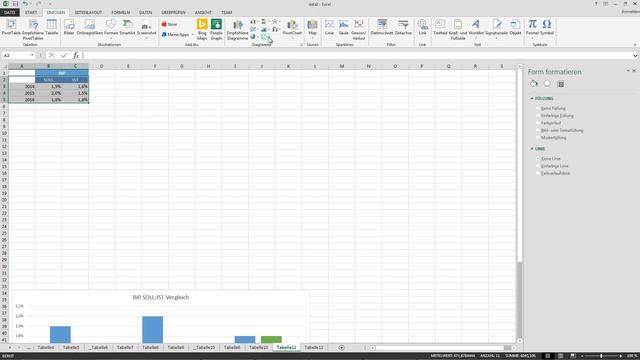Collapse the Füllung section
Image resolution: width=640 pixels, height=360 pixels.
click(532, 98)
